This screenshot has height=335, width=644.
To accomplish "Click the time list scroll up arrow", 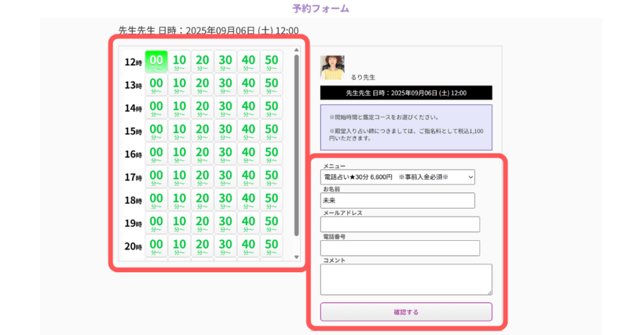I will (x=297, y=50).
